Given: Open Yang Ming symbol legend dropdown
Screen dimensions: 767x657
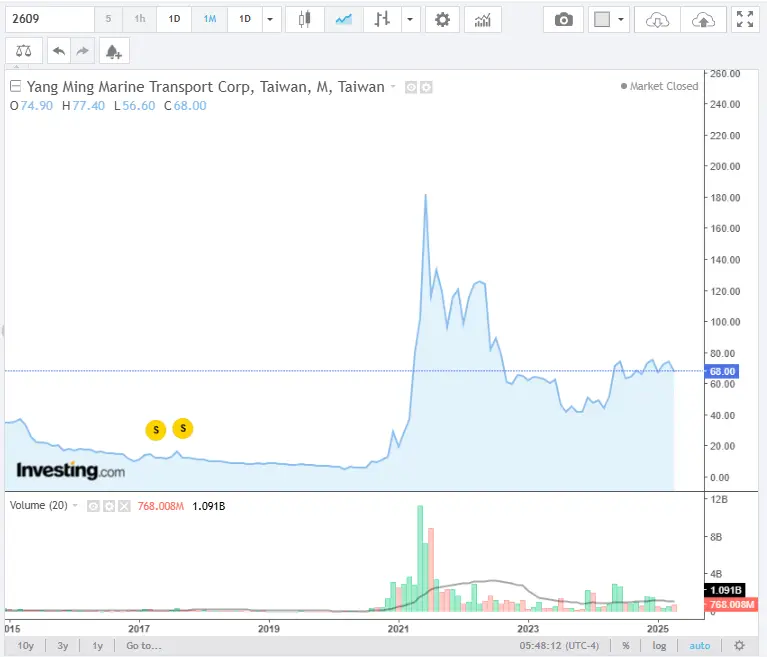Looking at the screenshot, I should (393, 87).
